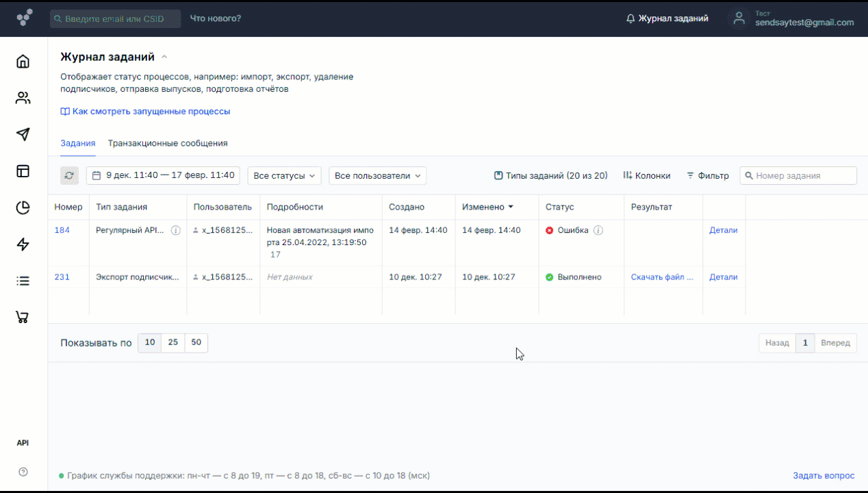The width and height of the screenshot is (868, 493).
Task: Open Детали for job 184
Action: point(723,231)
